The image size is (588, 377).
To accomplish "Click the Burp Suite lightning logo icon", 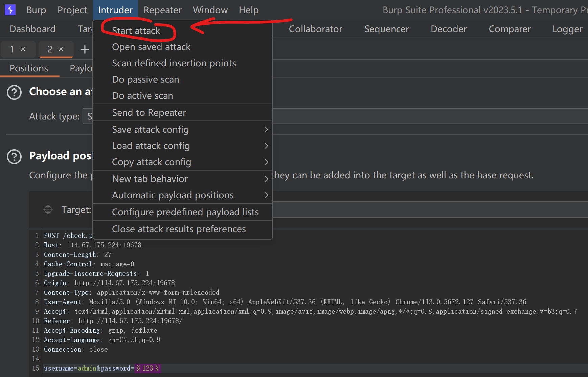I will coord(10,10).
